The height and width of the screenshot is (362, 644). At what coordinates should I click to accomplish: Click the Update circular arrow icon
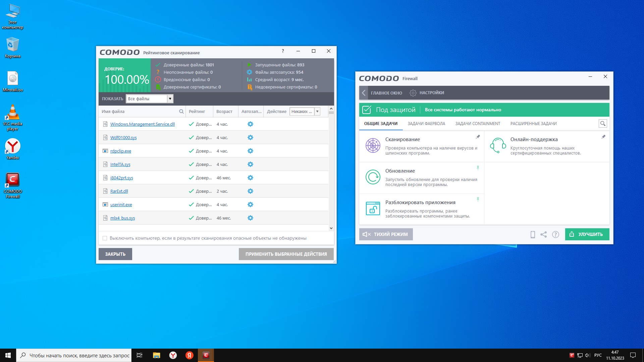[373, 177]
